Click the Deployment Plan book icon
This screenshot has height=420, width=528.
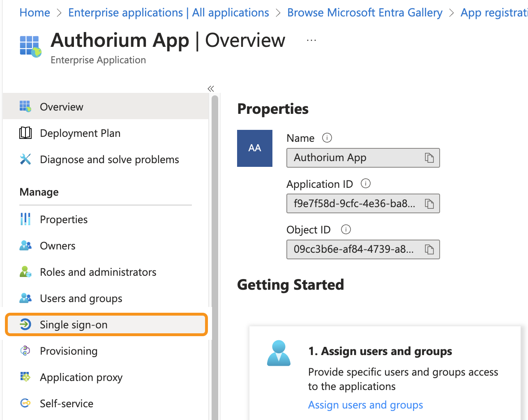click(x=25, y=133)
